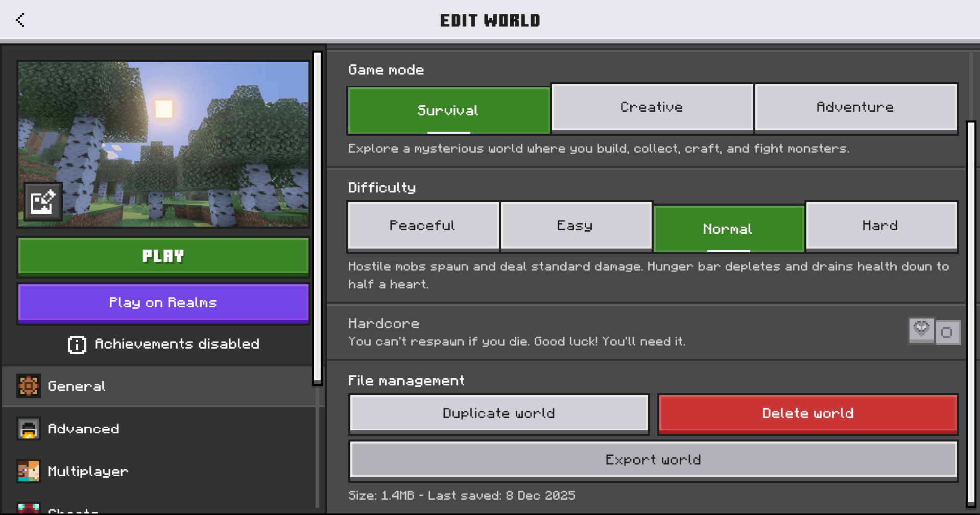Viewport: 980px width, 515px height.
Task: Click the left sidebar scrollbar
Action: point(317,217)
